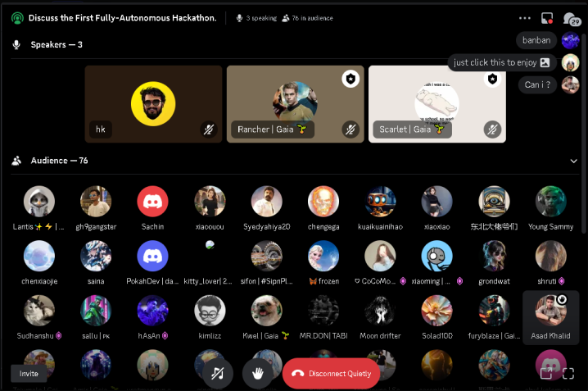Screen dimensions: 588x391
Task: Click Disconnect Quietly button
Action: (x=331, y=373)
